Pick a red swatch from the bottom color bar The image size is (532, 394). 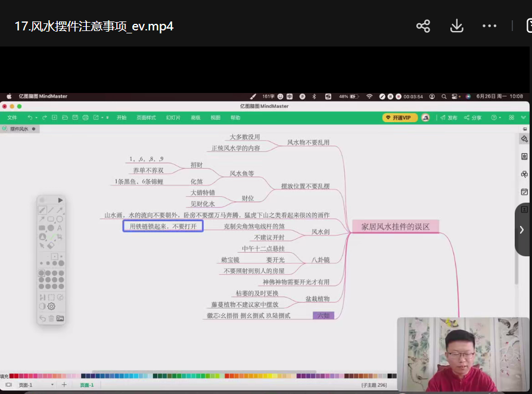(13, 376)
